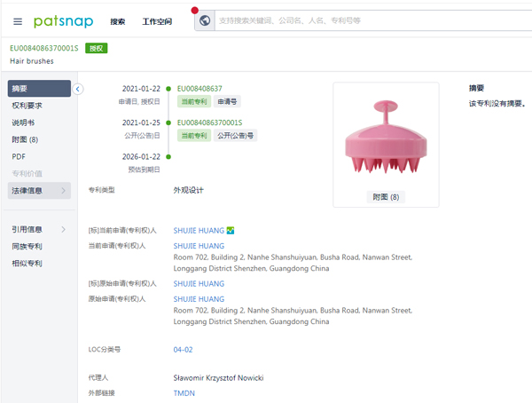Image resolution: width=532 pixels, height=403 pixels.
Task: Open the pink hair brush drawing thumbnail
Action: point(386,137)
